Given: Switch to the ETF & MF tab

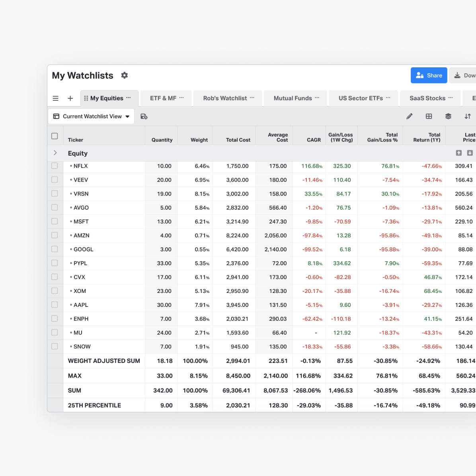Looking at the screenshot, I should click(x=166, y=98).
